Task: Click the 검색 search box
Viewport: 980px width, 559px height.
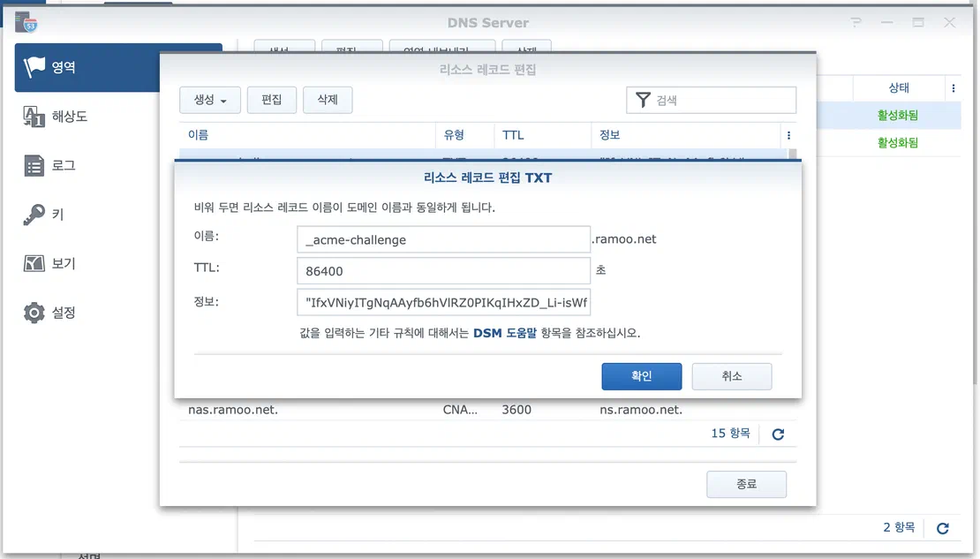Action: 712,100
